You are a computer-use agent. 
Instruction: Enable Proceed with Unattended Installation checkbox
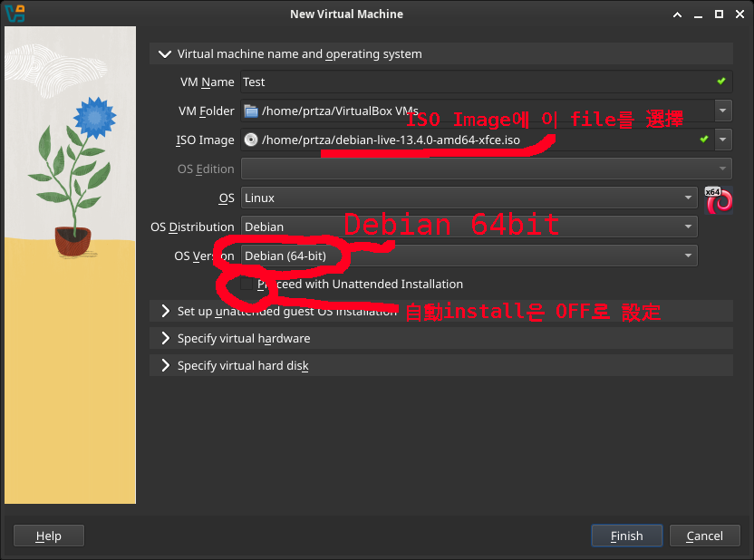(x=247, y=284)
